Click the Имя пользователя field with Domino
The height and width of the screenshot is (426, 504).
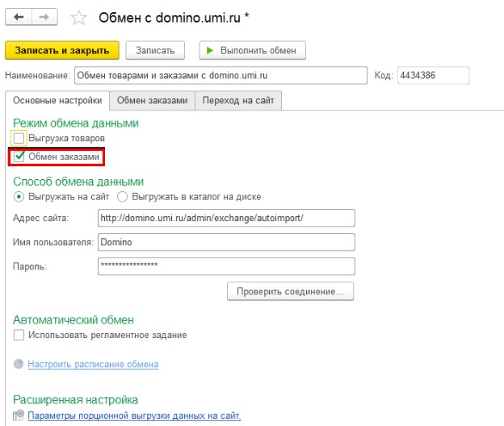point(226,242)
